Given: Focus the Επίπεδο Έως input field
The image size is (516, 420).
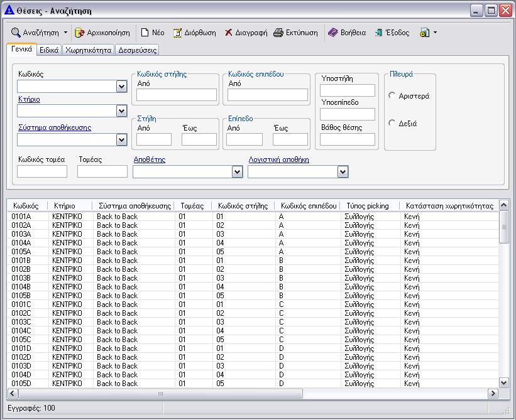Looking at the screenshot, I should [x=290, y=139].
